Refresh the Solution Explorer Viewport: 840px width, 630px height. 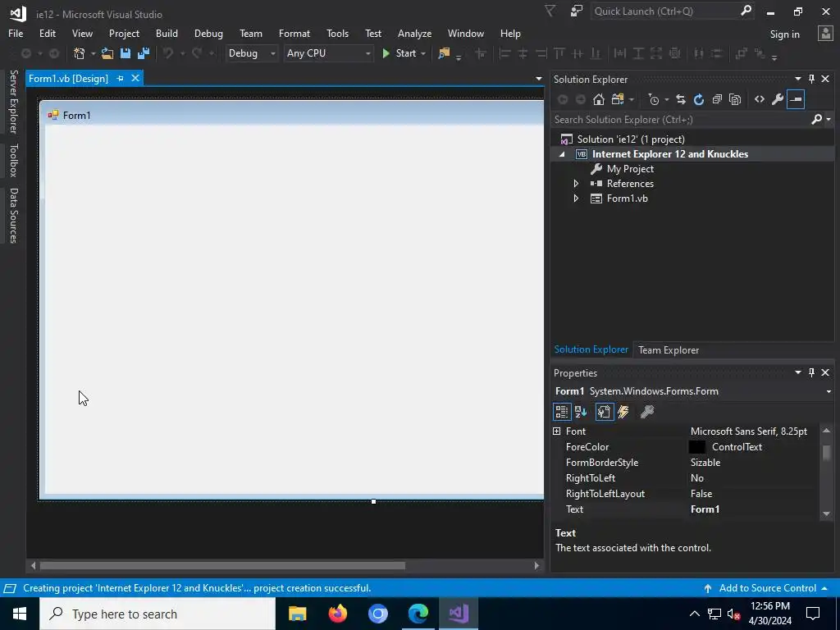(x=699, y=99)
